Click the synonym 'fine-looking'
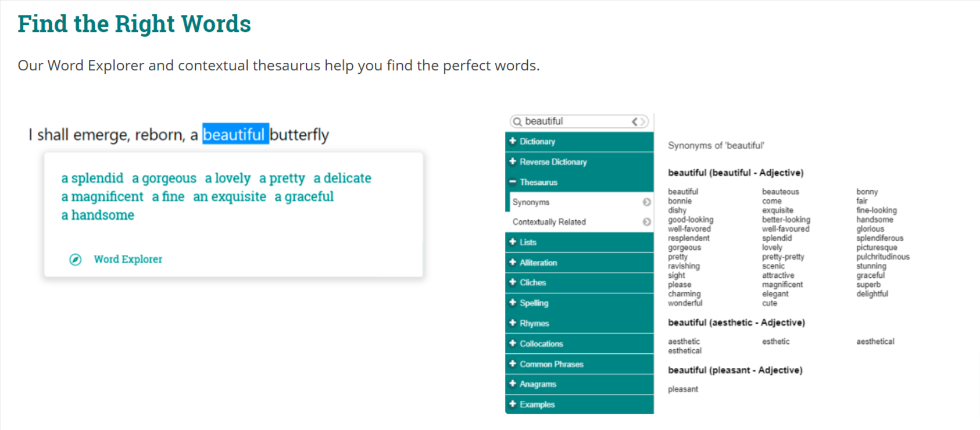This screenshot has height=430, width=980. click(x=876, y=210)
